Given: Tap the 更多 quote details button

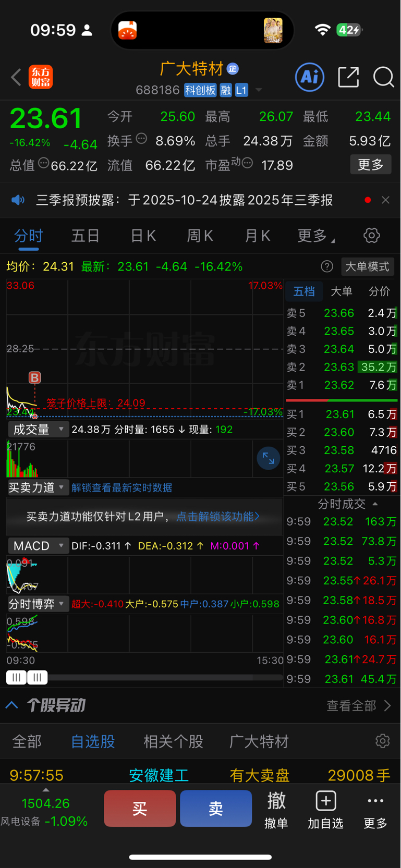Looking at the screenshot, I should (x=371, y=165).
